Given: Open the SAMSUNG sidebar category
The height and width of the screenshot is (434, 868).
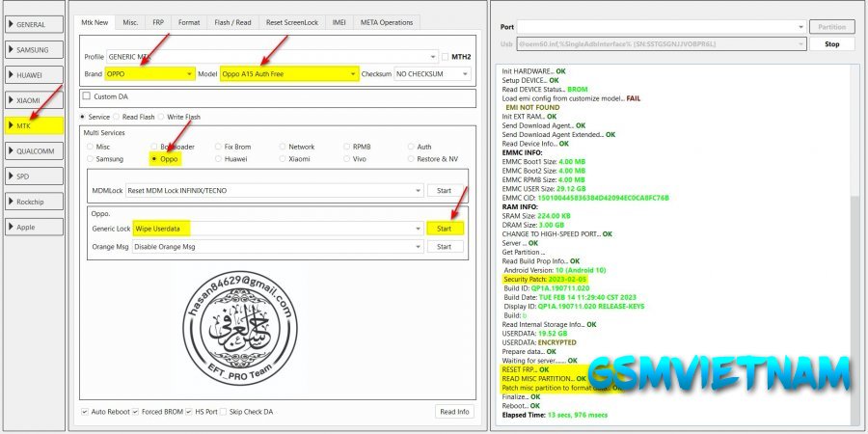Looking at the screenshot, I should pyautogui.click(x=34, y=50).
